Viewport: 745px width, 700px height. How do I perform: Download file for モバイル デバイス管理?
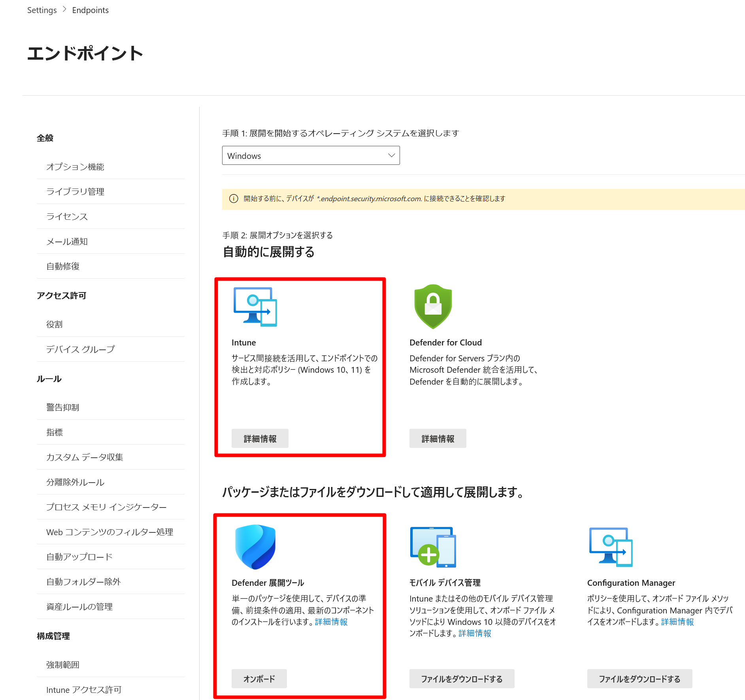point(462,679)
